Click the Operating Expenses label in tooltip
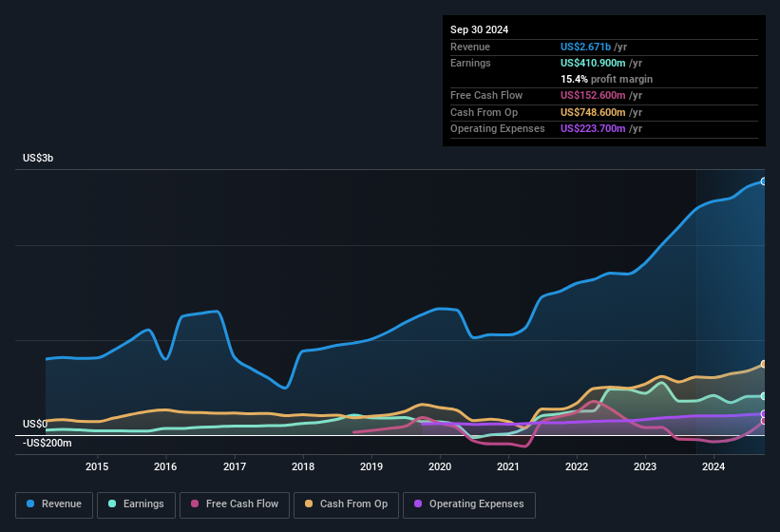Screen dimensions: 780x532 click(x=498, y=129)
